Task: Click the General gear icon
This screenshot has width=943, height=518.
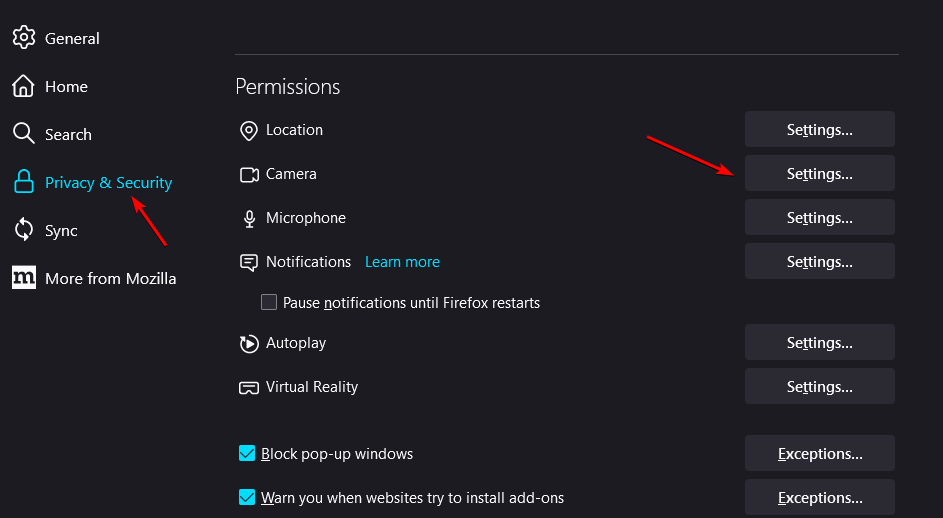Action: click(24, 38)
